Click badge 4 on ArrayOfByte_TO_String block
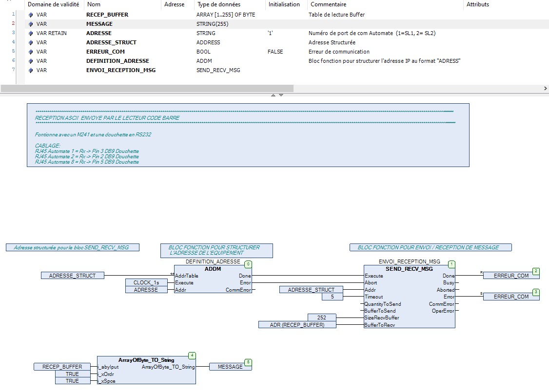 click(x=192, y=356)
